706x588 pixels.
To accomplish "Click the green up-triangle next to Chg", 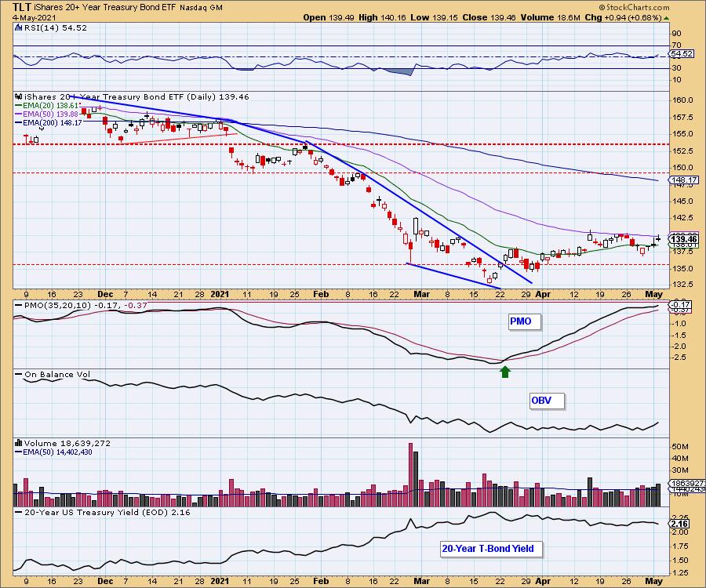I will point(666,18).
